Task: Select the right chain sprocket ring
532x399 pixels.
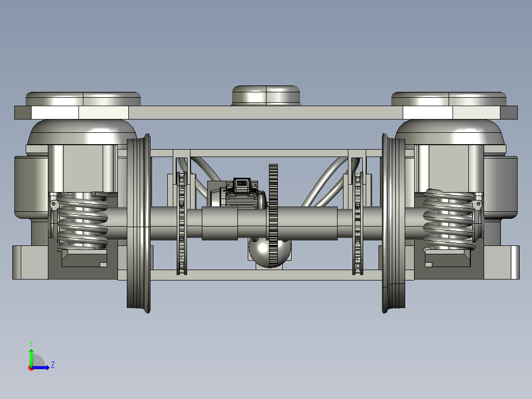Action: tap(358, 222)
